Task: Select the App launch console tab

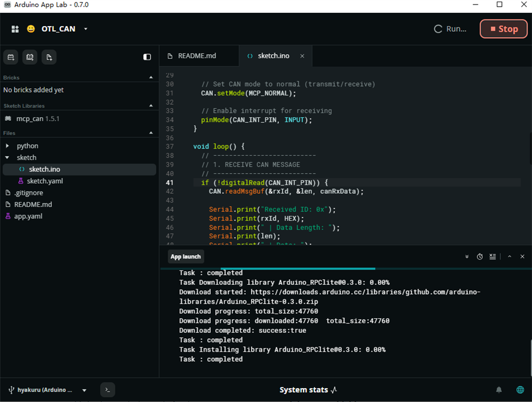Action: [x=186, y=257]
